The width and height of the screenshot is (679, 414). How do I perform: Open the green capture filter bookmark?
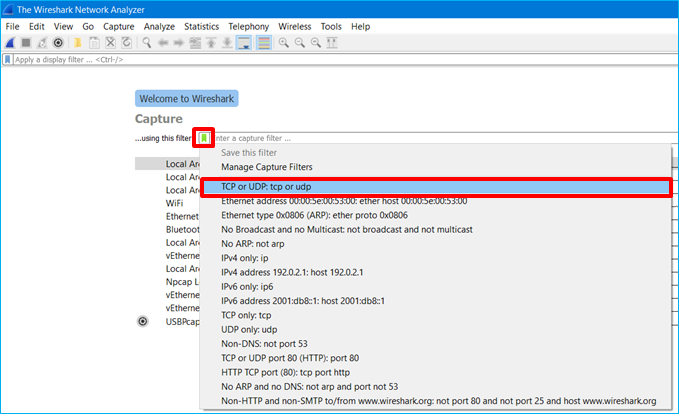click(x=204, y=138)
